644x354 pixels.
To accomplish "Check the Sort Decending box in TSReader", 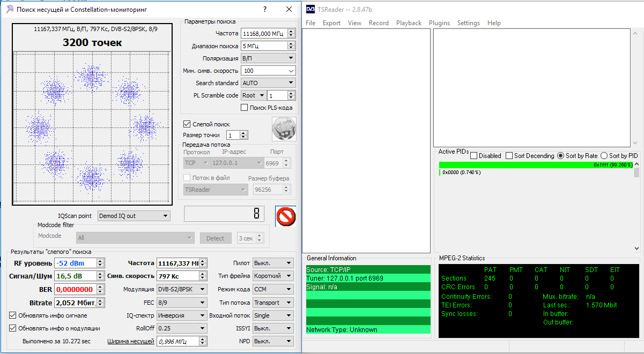I will click(509, 156).
